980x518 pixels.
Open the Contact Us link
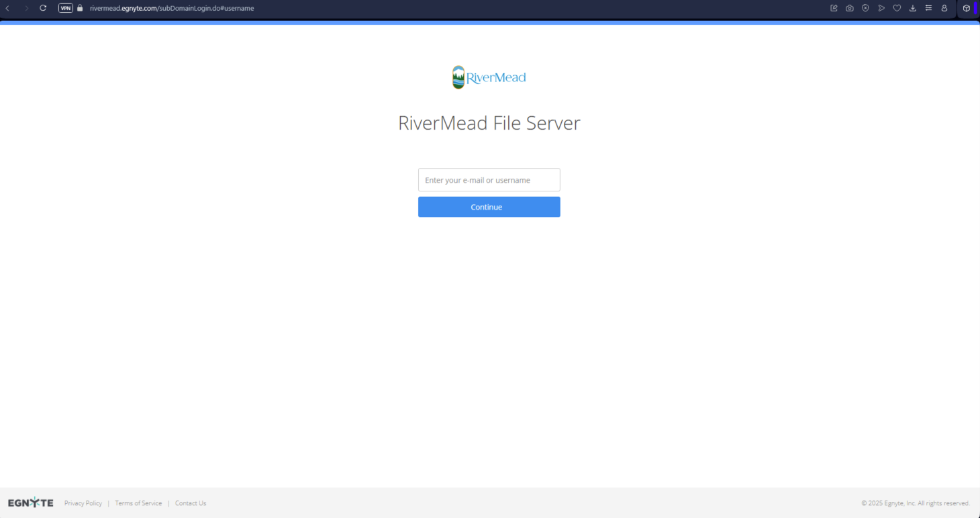191,503
